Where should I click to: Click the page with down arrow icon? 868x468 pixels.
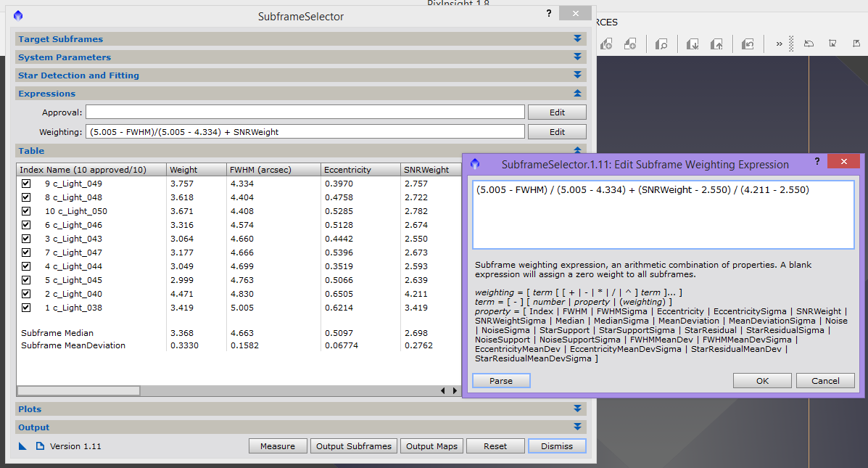coord(693,44)
